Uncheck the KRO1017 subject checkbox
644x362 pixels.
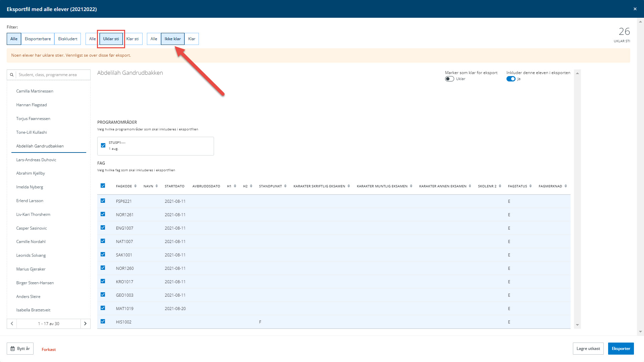pos(103,281)
